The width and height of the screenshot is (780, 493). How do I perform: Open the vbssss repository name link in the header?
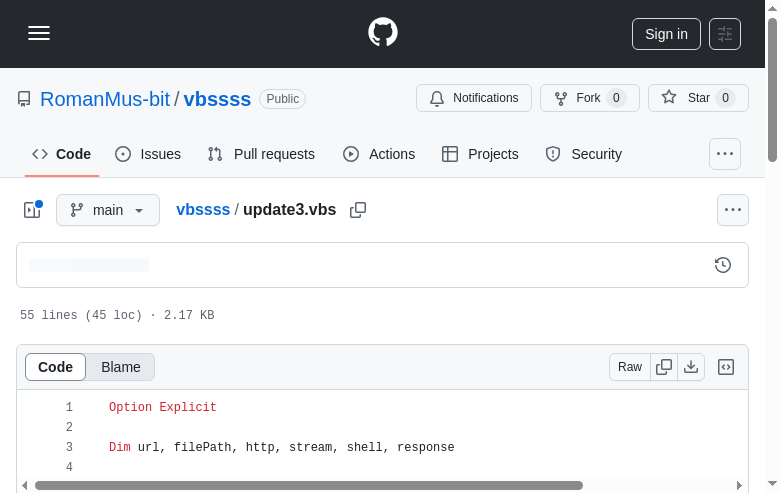(x=217, y=99)
